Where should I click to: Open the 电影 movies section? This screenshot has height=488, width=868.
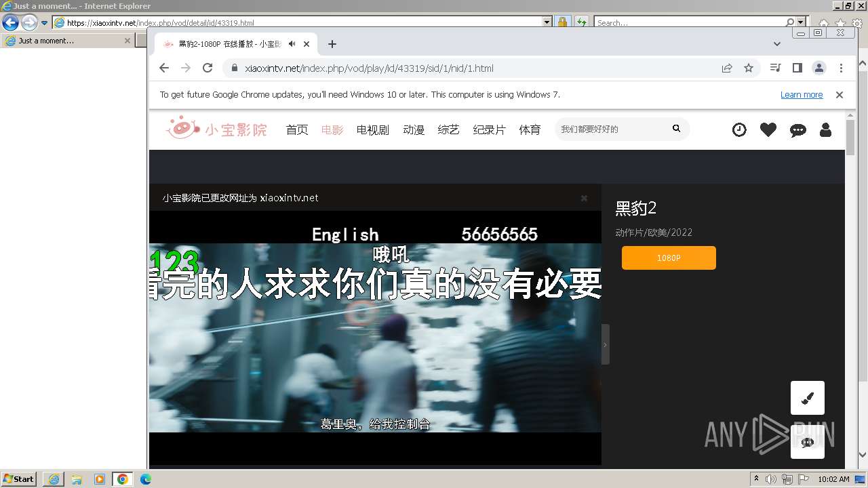[x=332, y=129]
